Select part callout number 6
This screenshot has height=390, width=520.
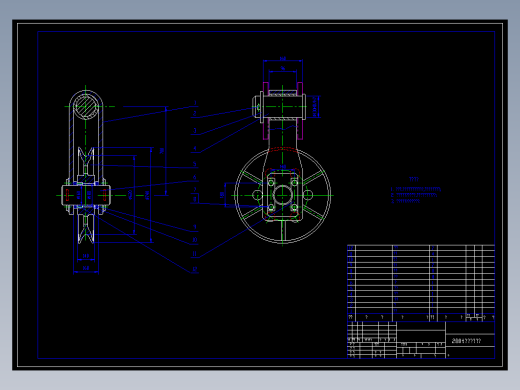[195, 177]
